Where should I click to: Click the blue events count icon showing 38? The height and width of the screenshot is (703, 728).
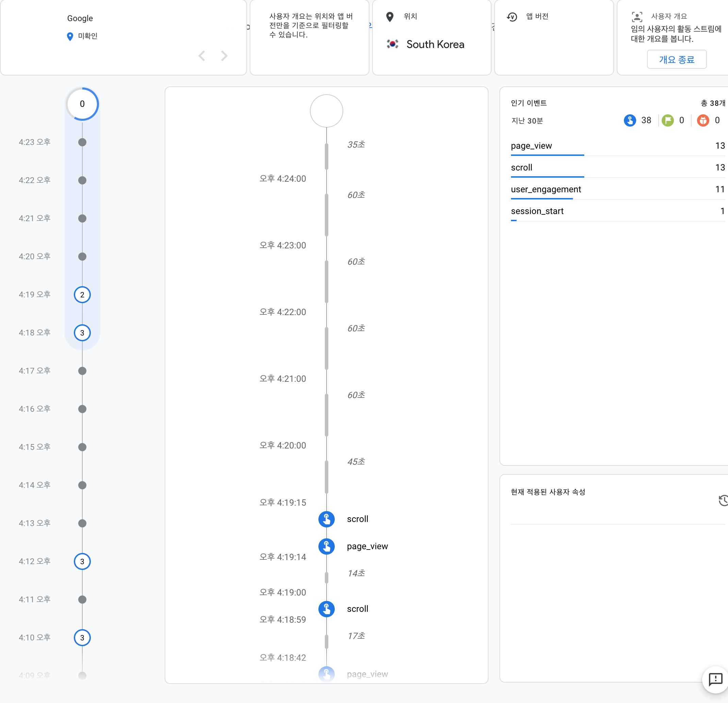[x=630, y=120]
